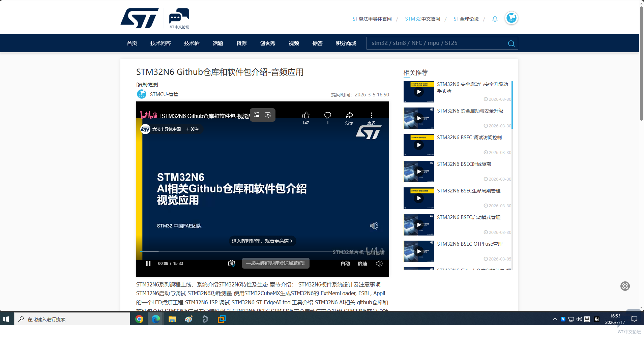Click the 意法半导体中国 channel avatar in the video
Screen dimensions: 644x337
point(145,129)
